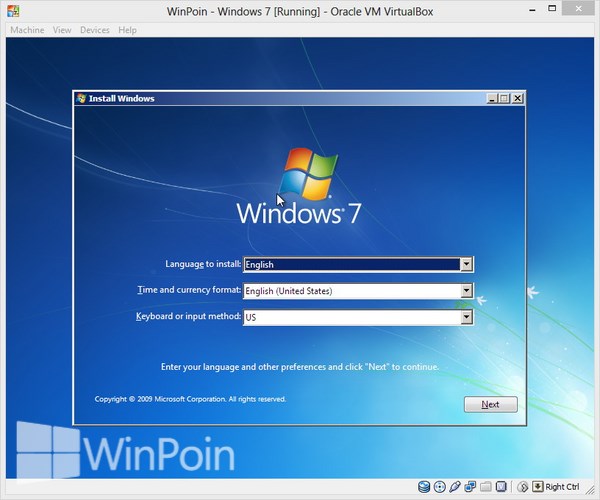Open the Time and currency format dropdown arrow
Screen dimensions: 600x500
pos(466,291)
